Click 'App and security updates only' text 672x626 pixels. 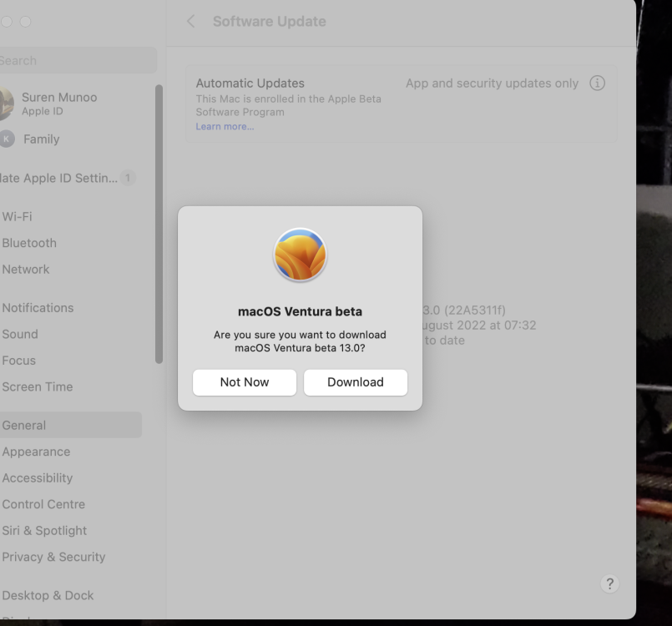click(492, 83)
